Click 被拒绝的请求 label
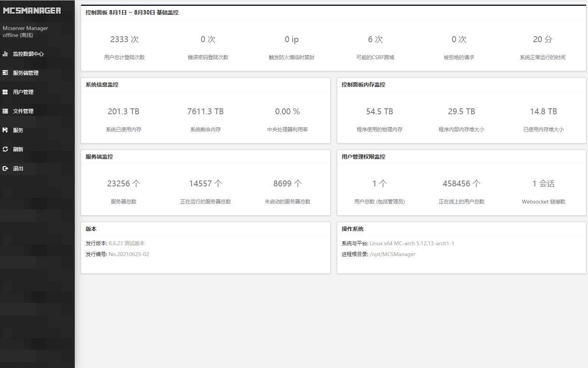 click(x=459, y=57)
